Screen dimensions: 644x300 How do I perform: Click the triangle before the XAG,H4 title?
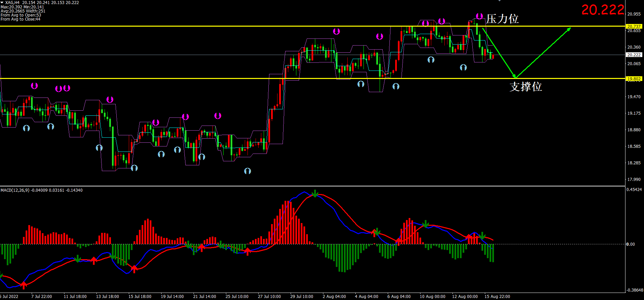click(2, 2)
